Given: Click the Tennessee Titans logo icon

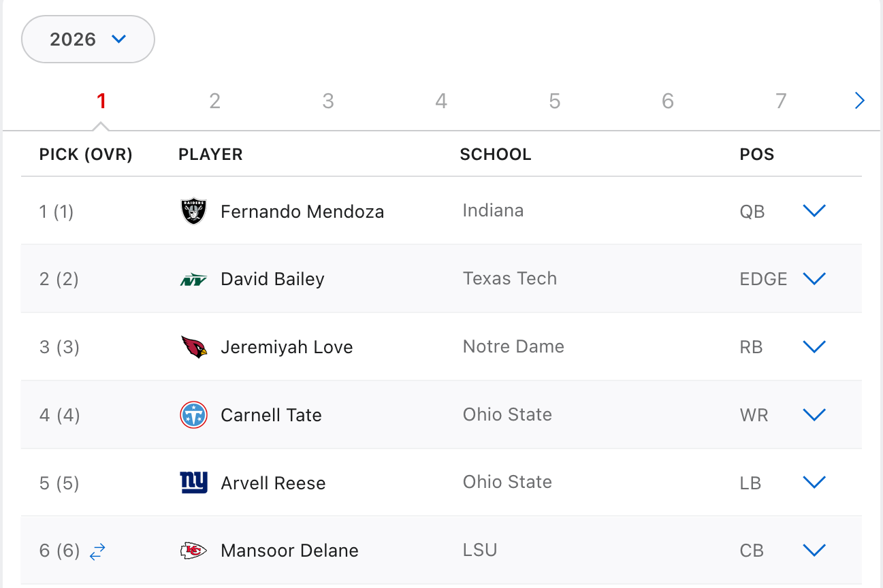Looking at the screenshot, I should (x=193, y=415).
